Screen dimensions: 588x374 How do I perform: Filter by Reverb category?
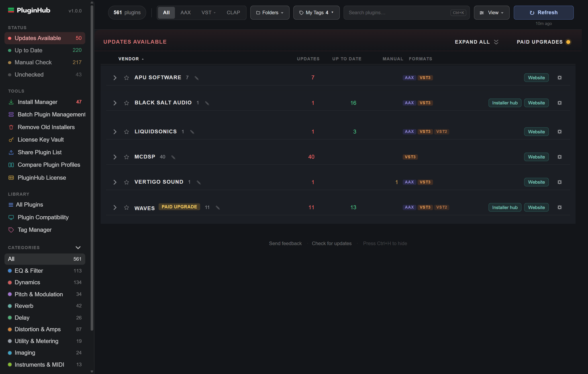point(45,306)
